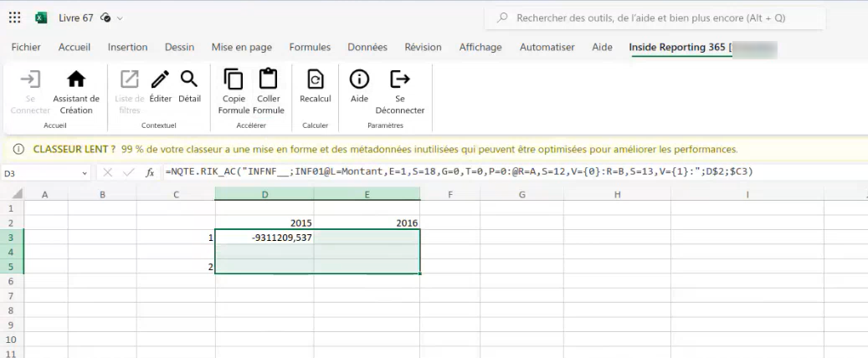Select column H header

[x=617, y=194]
